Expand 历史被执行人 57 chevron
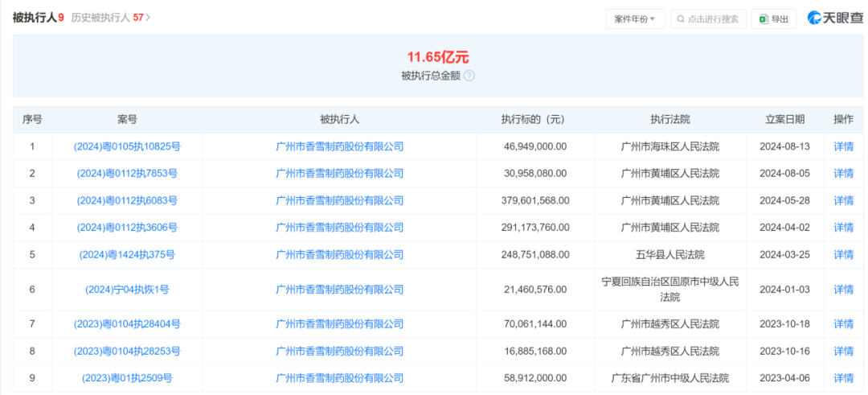This screenshot has width=868, height=395. (x=148, y=17)
